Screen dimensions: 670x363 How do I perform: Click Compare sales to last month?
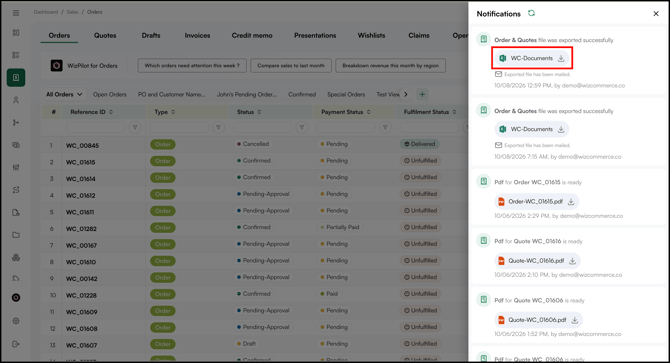pos(291,65)
